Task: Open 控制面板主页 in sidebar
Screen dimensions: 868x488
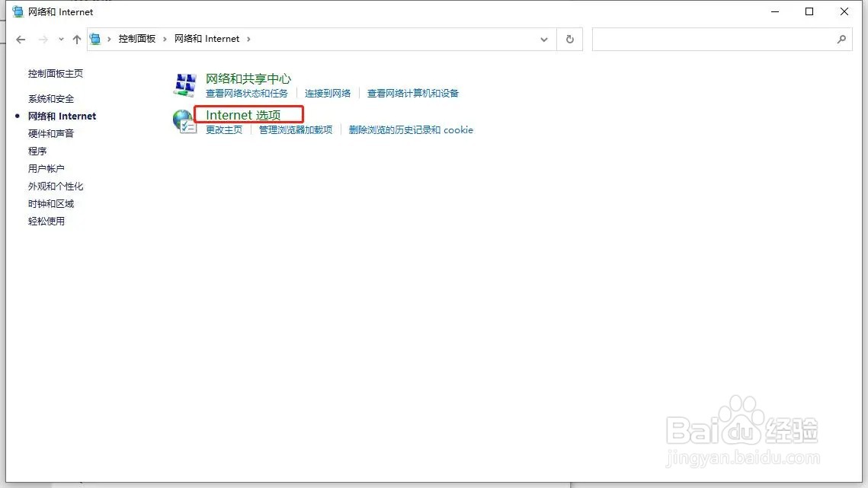Action: point(56,74)
